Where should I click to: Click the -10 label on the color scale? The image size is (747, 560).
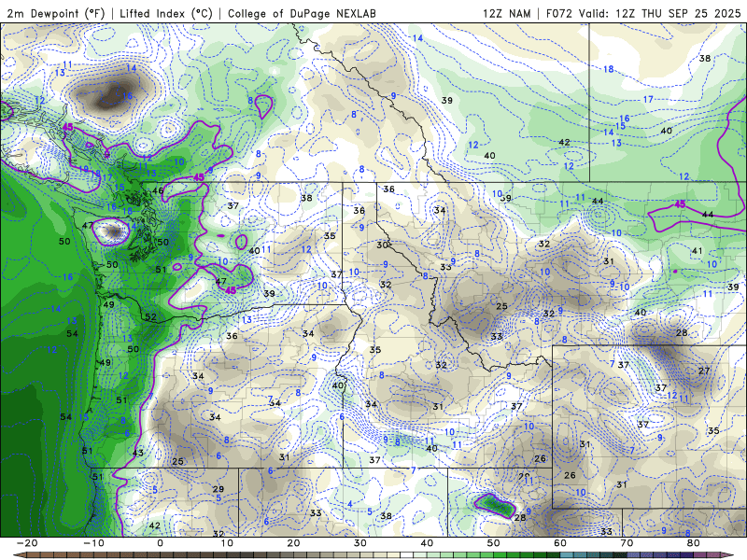point(94,543)
